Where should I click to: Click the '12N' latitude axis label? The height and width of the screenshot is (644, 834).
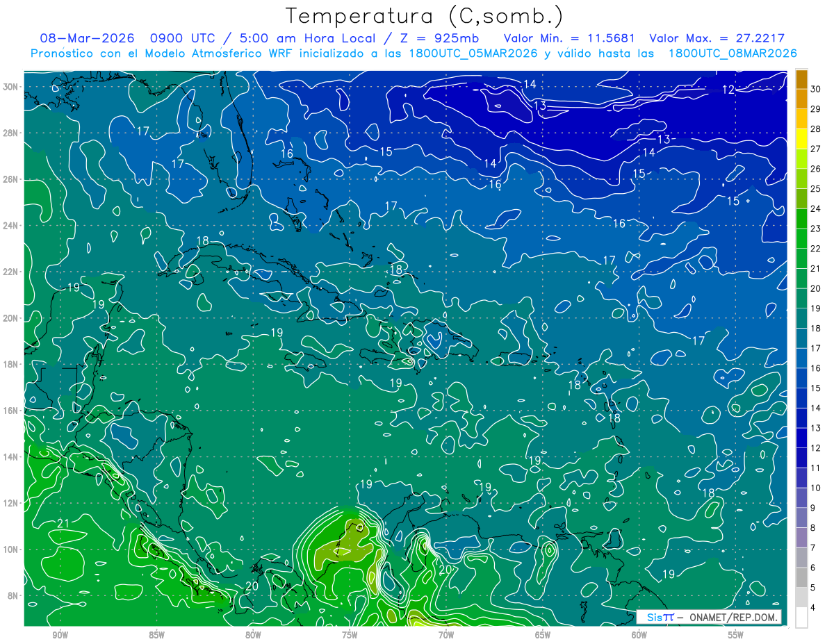tap(10, 503)
